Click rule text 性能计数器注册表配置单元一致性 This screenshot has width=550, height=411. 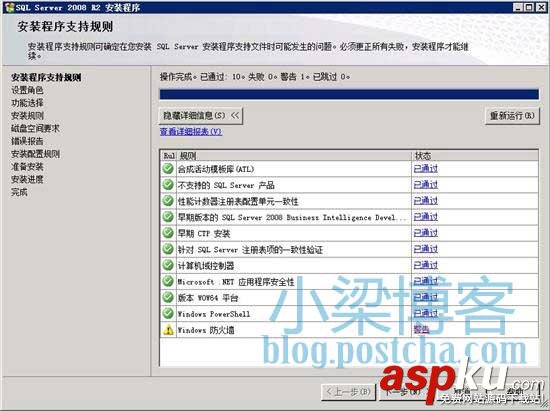[238, 201]
